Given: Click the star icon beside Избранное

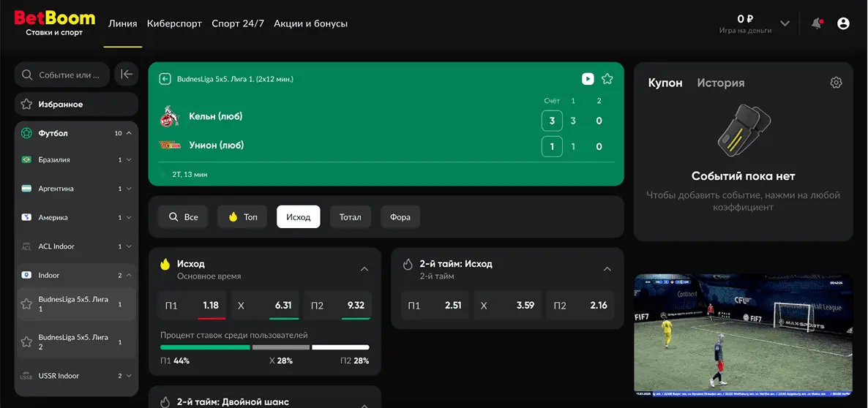Looking at the screenshot, I should coord(26,104).
